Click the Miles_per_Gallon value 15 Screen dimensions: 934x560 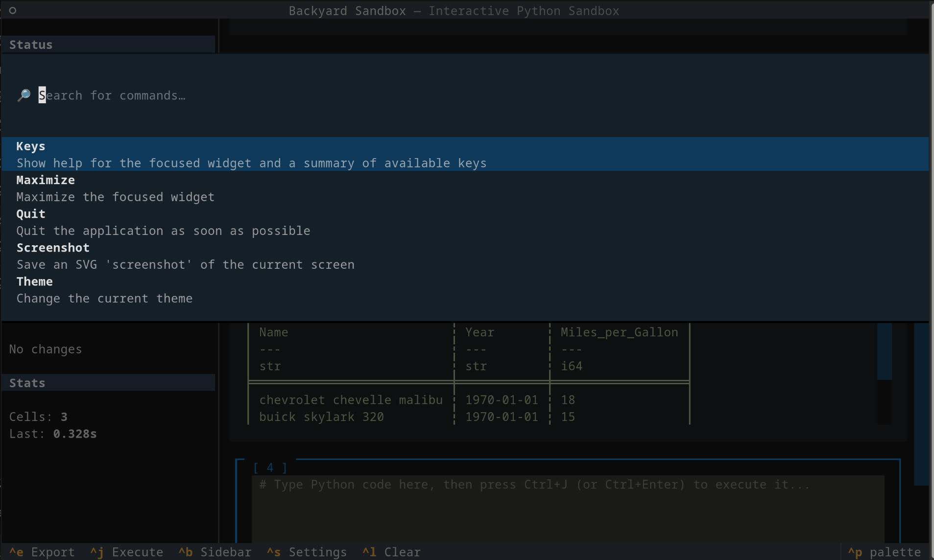click(568, 417)
